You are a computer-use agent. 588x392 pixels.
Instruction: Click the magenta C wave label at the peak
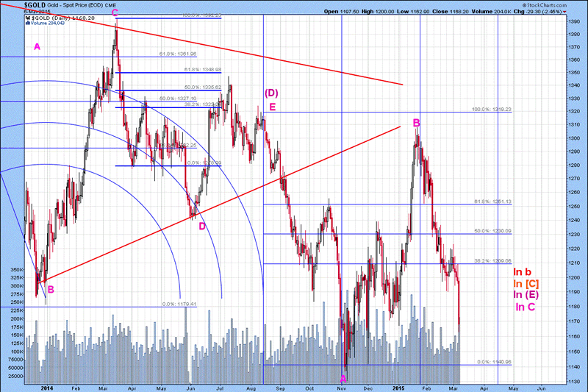pos(115,13)
